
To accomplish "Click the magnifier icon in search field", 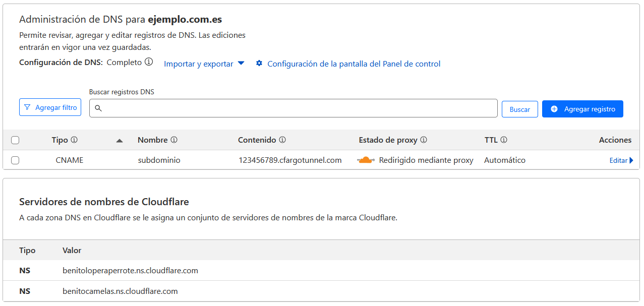I will (x=98, y=108).
